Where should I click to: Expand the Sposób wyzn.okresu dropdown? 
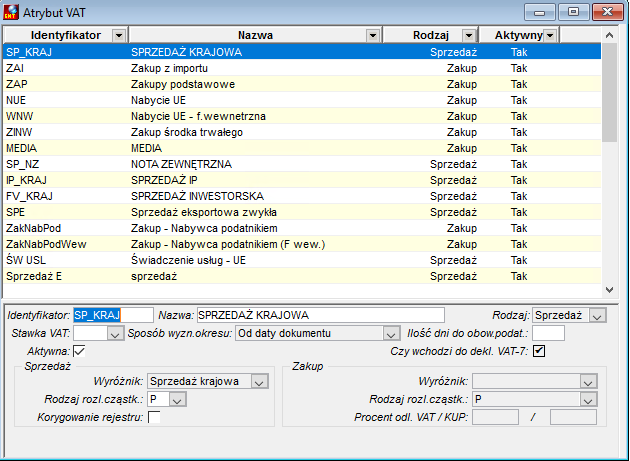coord(391,334)
